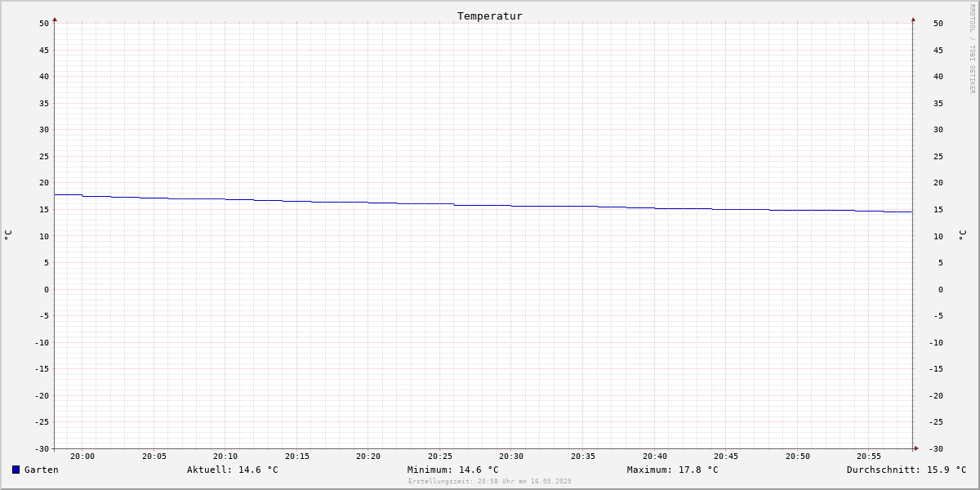Click the 20:35 time axis label

coord(583,457)
